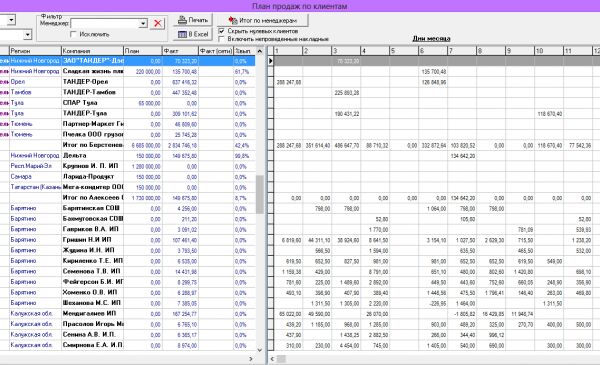Image resolution: width=600 pixels, height=365 pixels.
Task: Click current-row arrow marker in days grid
Action: [x=271, y=61]
